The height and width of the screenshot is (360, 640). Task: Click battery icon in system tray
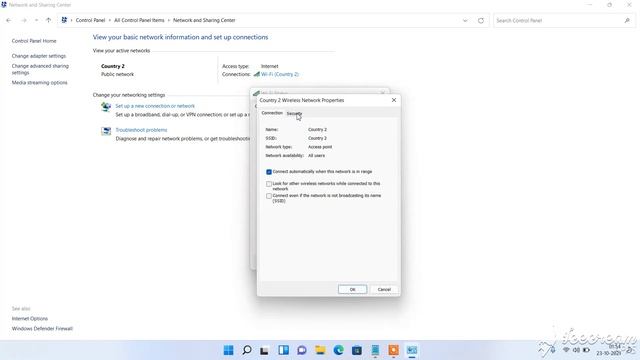587,350
